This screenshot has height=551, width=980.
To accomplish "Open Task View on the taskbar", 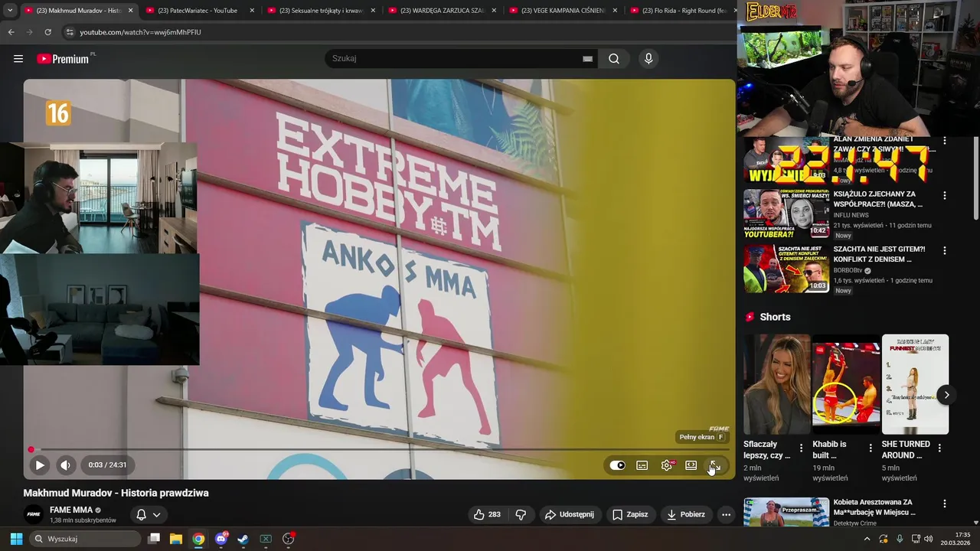I will point(154,539).
